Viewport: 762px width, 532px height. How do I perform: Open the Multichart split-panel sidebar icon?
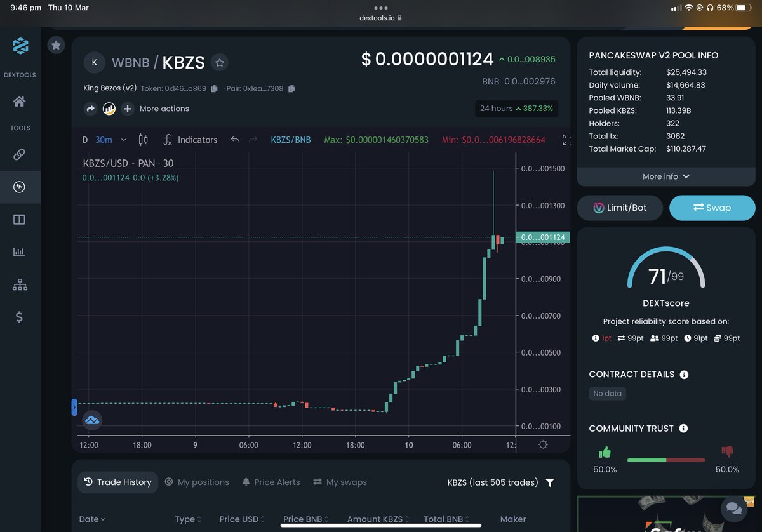(20, 220)
